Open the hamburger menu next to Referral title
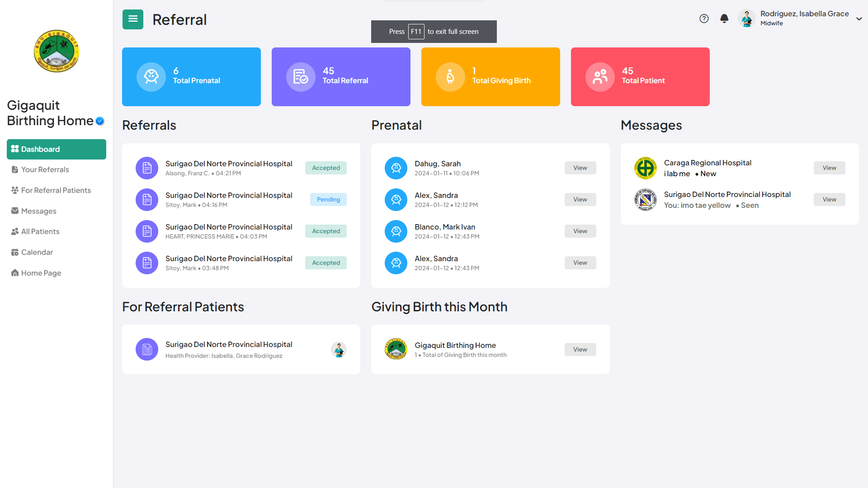The width and height of the screenshot is (868, 488). [x=132, y=19]
